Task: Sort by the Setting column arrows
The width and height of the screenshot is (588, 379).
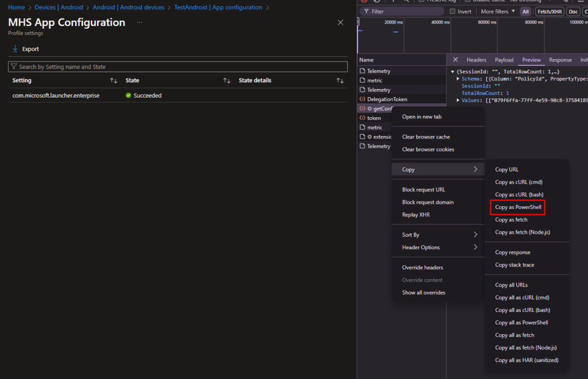Action: 114,80
